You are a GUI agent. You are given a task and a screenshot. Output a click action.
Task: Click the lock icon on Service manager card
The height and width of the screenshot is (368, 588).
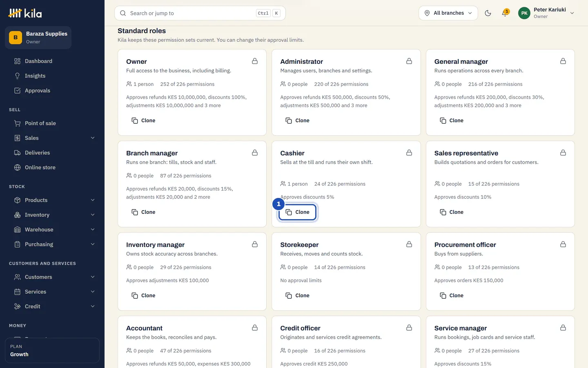[563, 328]
